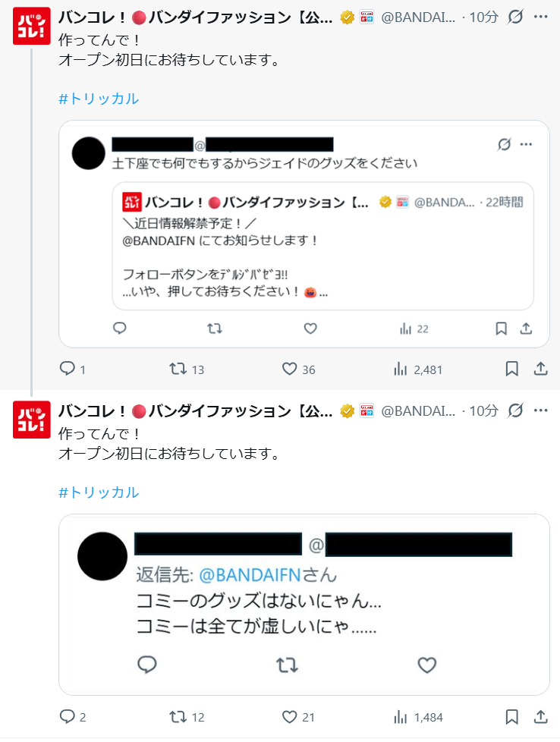Bookmark the quoted ジェイド tweet with 22 views
The image size is (560, 742).
point(501,329)
